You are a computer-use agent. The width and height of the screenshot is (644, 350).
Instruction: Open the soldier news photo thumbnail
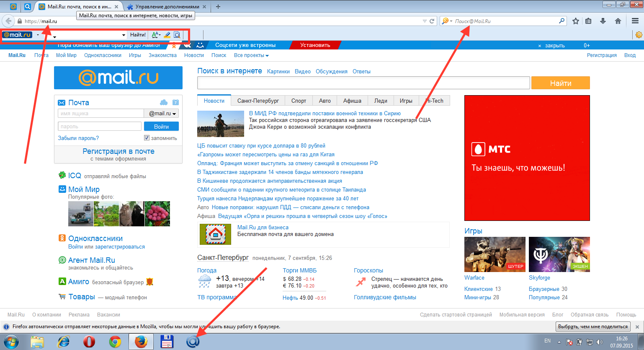click(221, 124)
